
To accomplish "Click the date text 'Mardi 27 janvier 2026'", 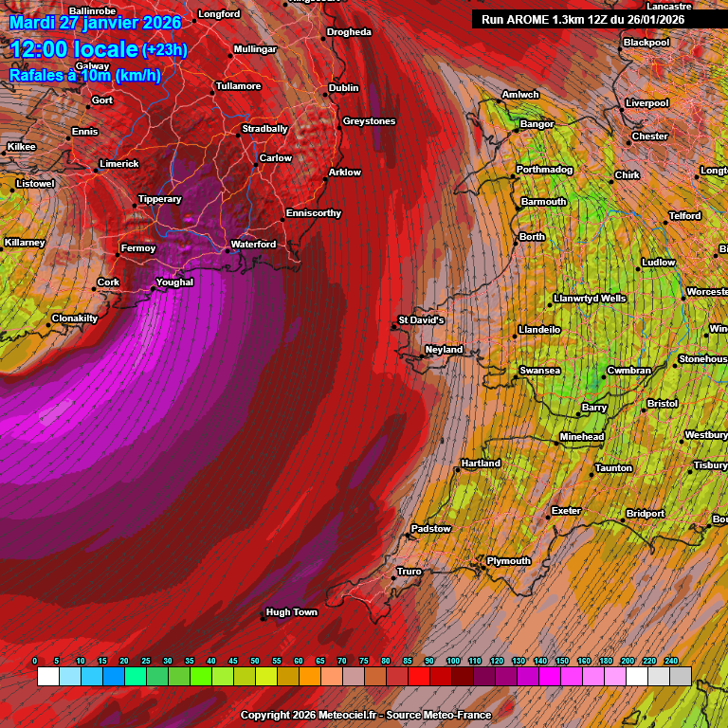I will pos(95,23).
